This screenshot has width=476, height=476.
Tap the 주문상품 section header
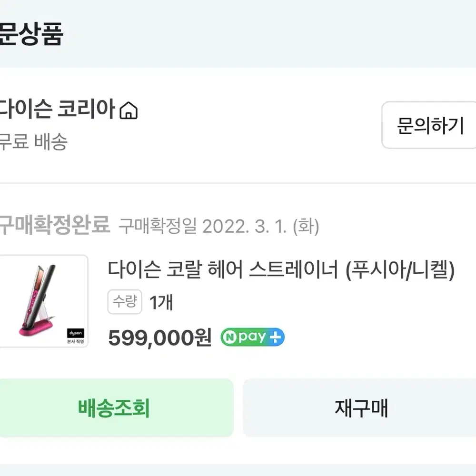[x=31, y=34]
